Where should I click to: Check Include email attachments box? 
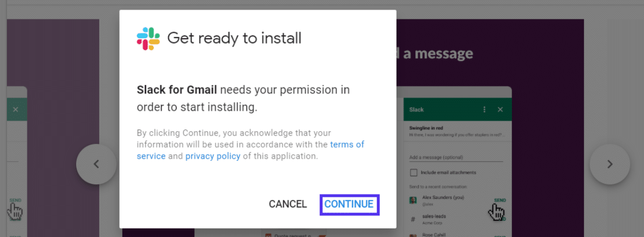coord(414,173)
